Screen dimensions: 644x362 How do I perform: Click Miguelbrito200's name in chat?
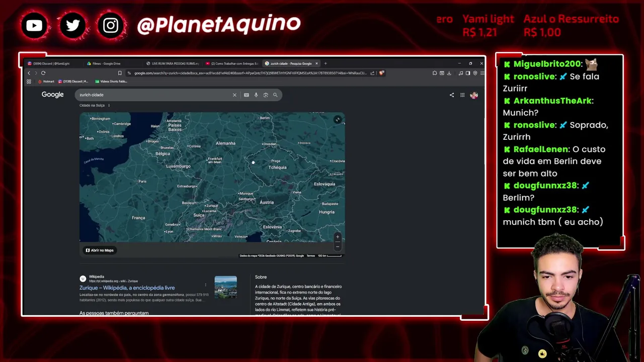(x=546, y=64)
